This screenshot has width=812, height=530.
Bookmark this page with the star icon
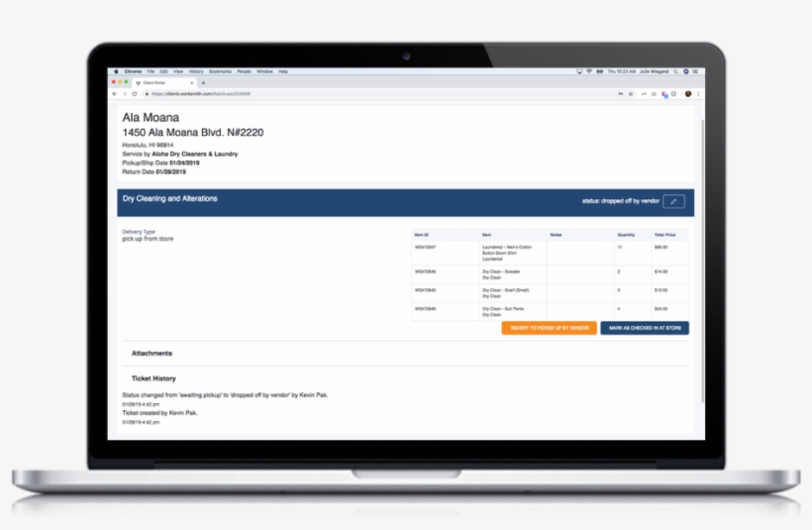point(631,93)
